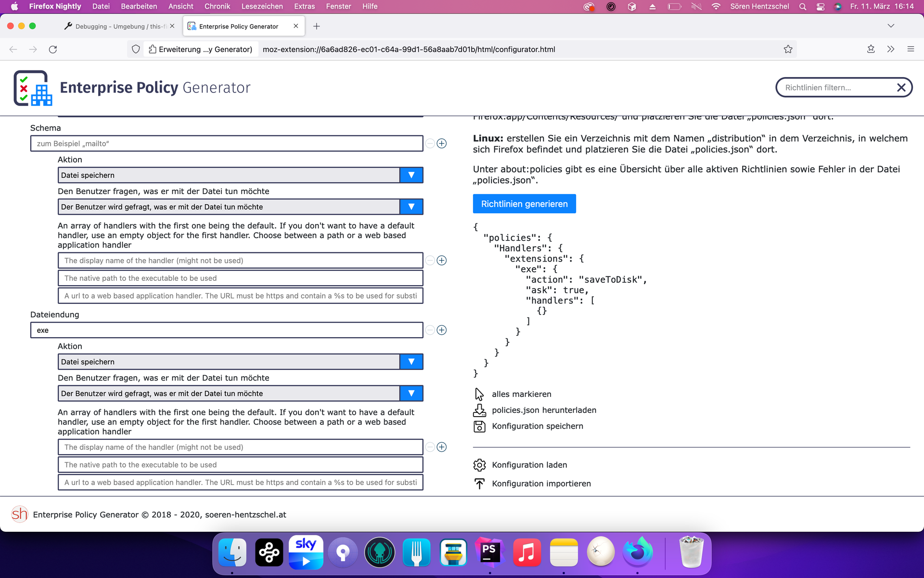Expand the ask-user dropdown below exe
This screenshot has height=578, width=924.
click(411, 394)
